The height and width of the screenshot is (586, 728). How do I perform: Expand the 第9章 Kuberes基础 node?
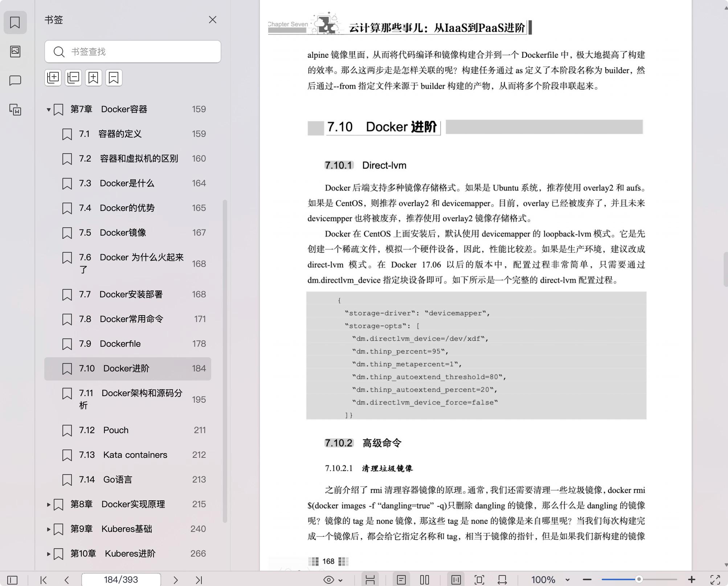click(48, 529)
